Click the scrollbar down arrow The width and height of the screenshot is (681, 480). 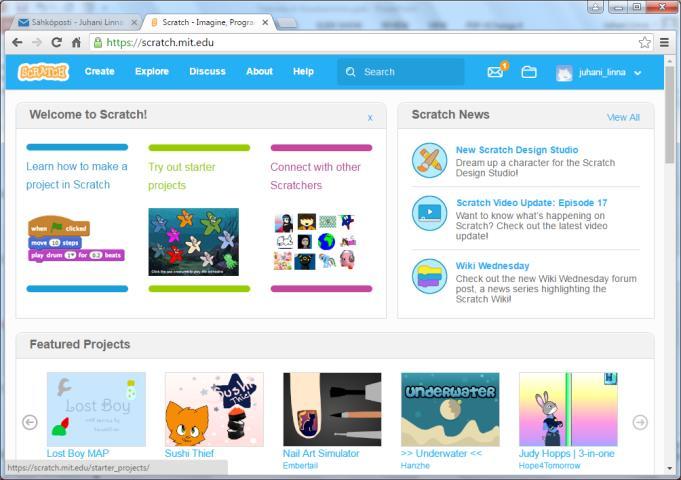pos(670,469)
